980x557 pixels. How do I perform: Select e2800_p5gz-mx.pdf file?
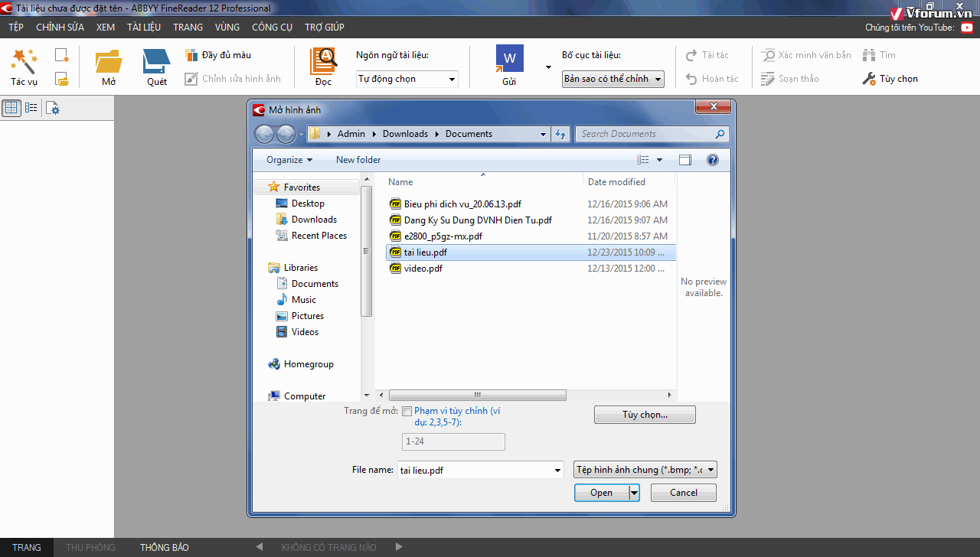click(443, 236)
